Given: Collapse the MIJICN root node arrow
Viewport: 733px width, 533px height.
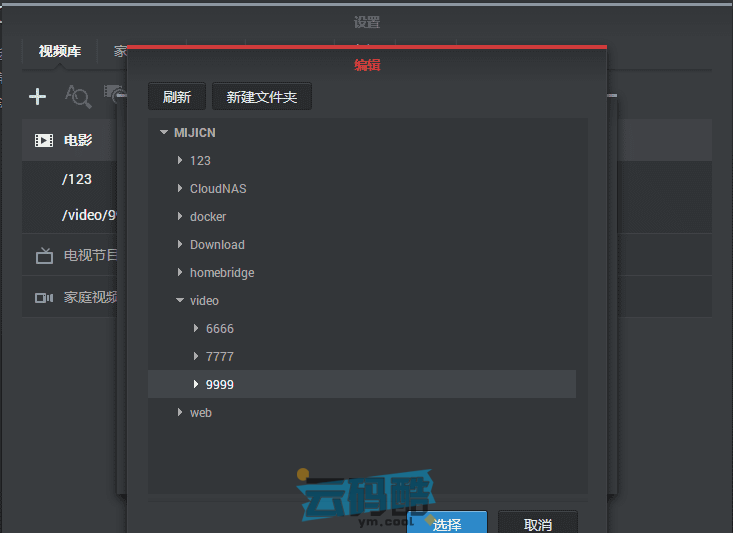Looking at the screenshot, I should (164, 132).
